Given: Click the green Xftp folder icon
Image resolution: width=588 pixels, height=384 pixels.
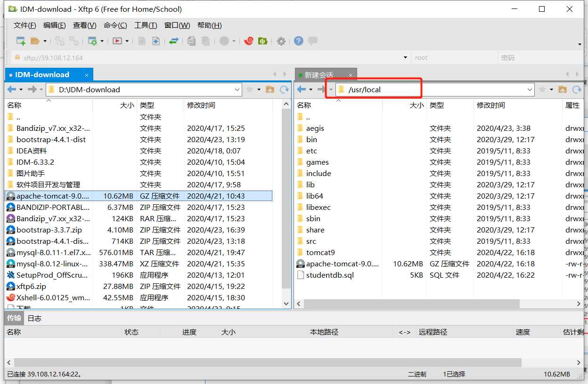Looking at the screenshot, I should [x=263, y=41].
